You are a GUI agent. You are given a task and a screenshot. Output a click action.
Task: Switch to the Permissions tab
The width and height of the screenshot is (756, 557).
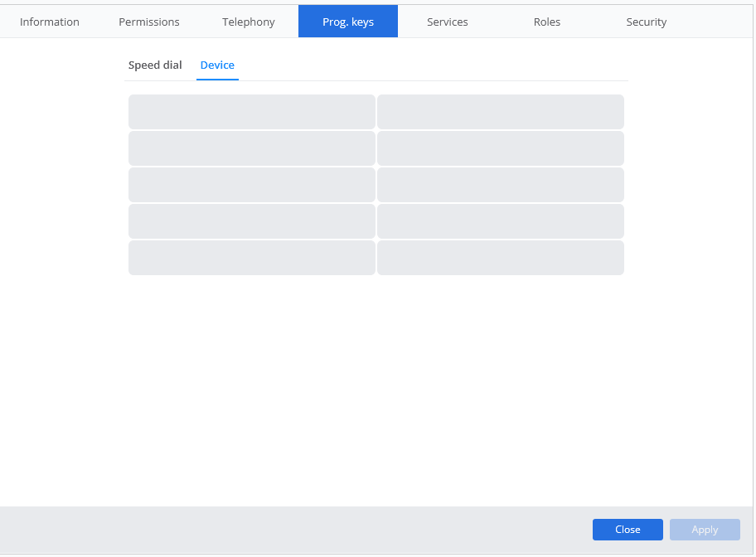(149, 22)
